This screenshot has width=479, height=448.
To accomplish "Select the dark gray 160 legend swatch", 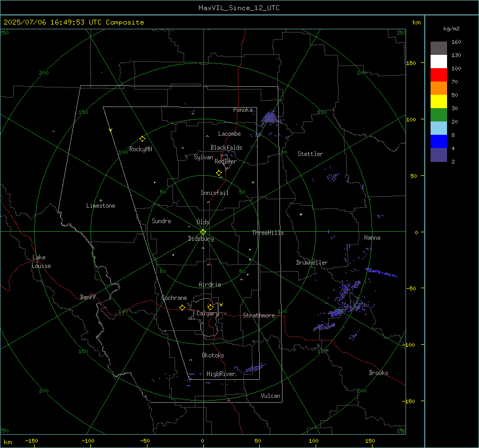I will point(439,48).
